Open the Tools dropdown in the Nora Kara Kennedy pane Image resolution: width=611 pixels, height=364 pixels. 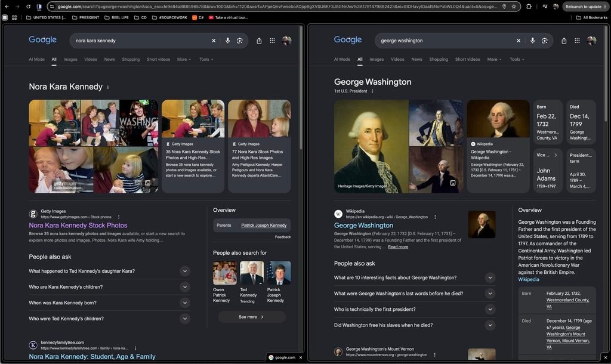tap(206, 60)
